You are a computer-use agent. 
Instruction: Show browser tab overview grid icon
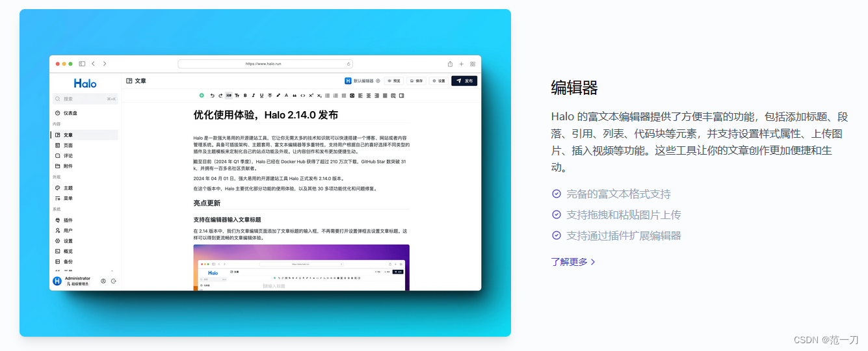pos(473,64)
